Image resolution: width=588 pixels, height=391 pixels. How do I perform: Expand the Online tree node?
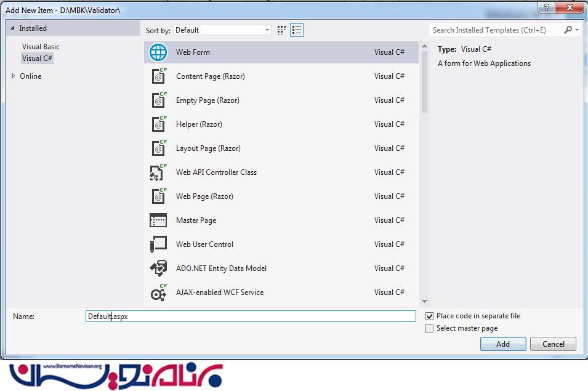click(14, 76)
